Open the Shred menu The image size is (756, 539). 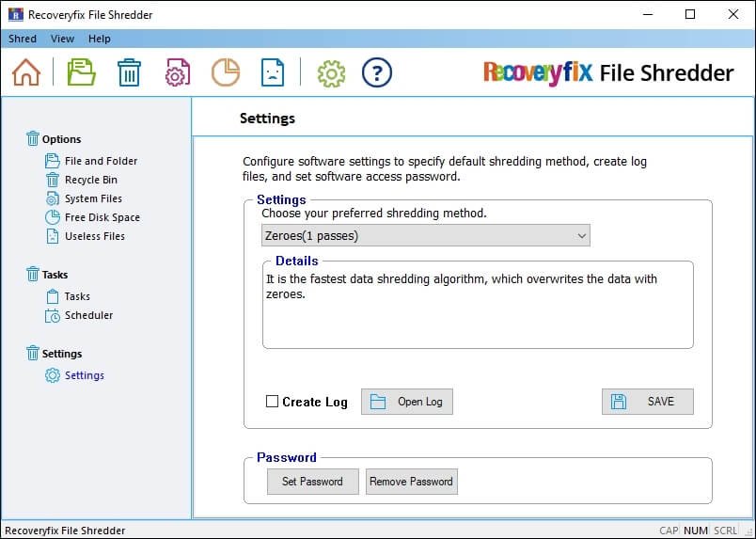(23, 39)
